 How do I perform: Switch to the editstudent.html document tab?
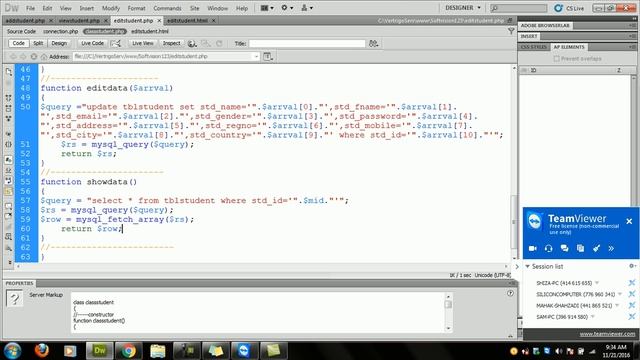coord(187,20)
